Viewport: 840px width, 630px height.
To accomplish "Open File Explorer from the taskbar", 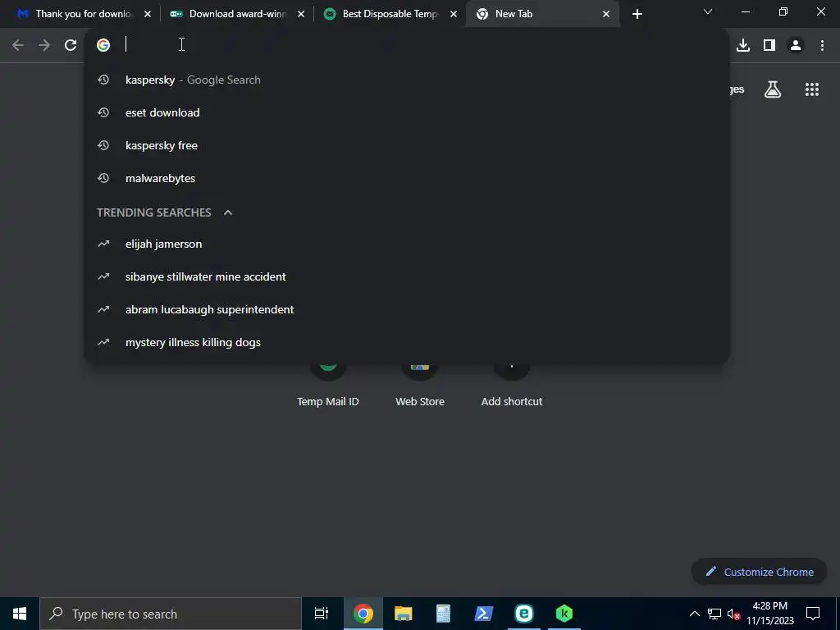I will (x=403, y=614).
